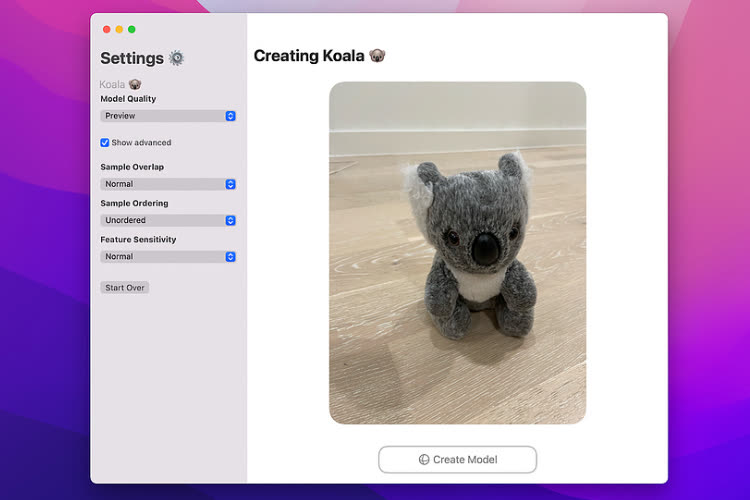Viewport: 750px width, 500px height.
Task: Click the grey Koala name in sidebar
Action: point(112,85)
